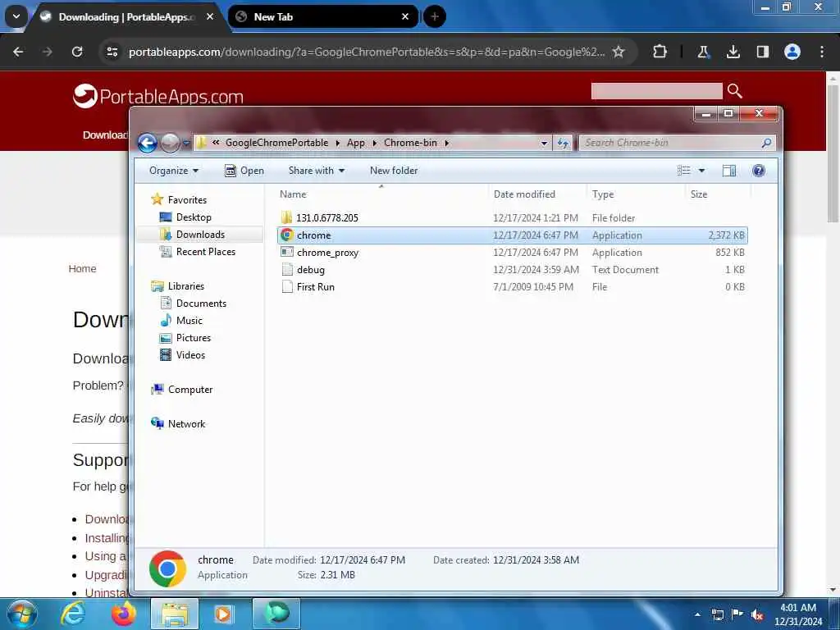Click the Explorer Help question mark icon
Viewport: 840px width, 630px height.
coord(759,171)
